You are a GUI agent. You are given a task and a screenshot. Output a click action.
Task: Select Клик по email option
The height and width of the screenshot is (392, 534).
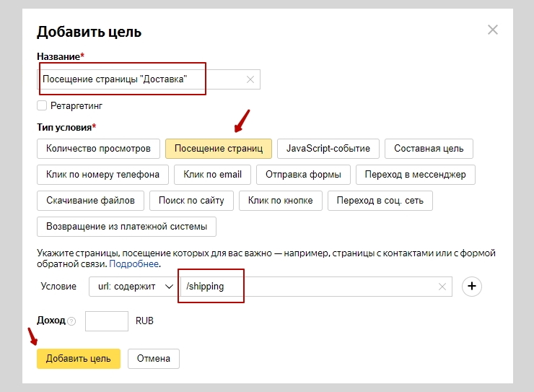(x=212, y=175)
